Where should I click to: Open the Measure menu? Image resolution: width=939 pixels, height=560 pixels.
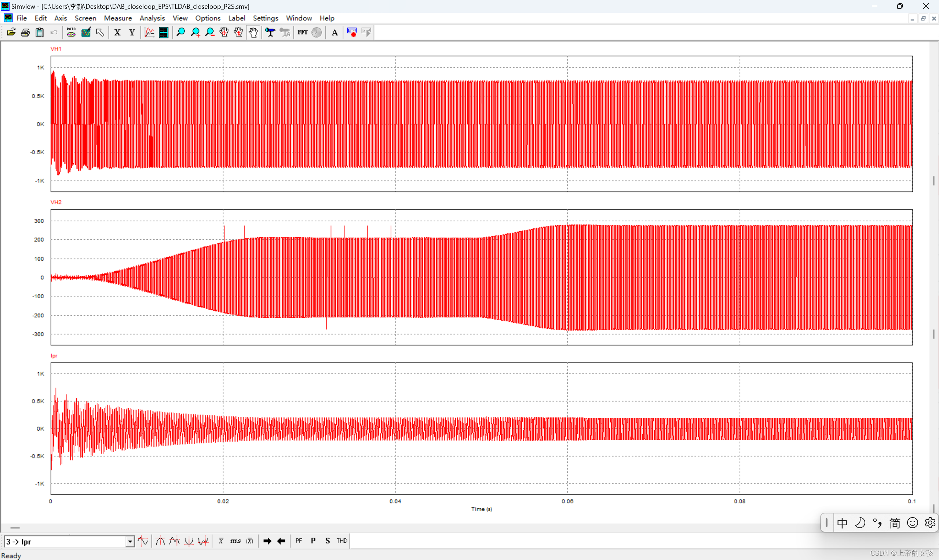118,18
